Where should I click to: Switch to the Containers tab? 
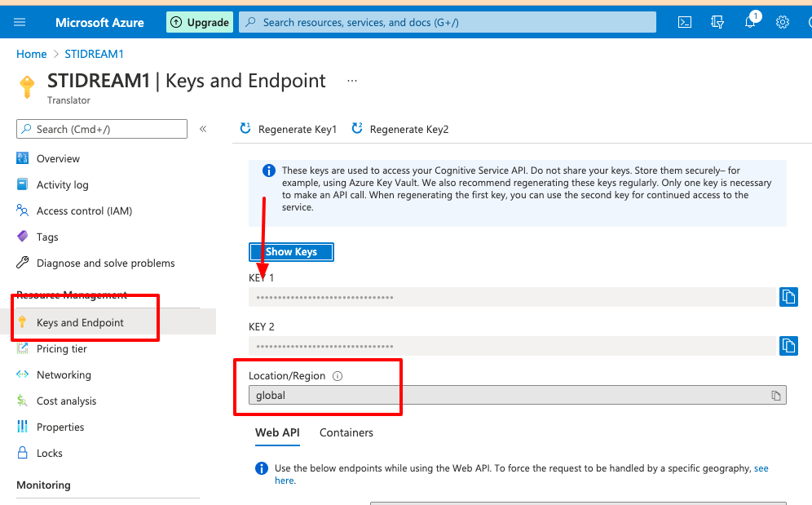pyautogui.click(x=346, y=432)
